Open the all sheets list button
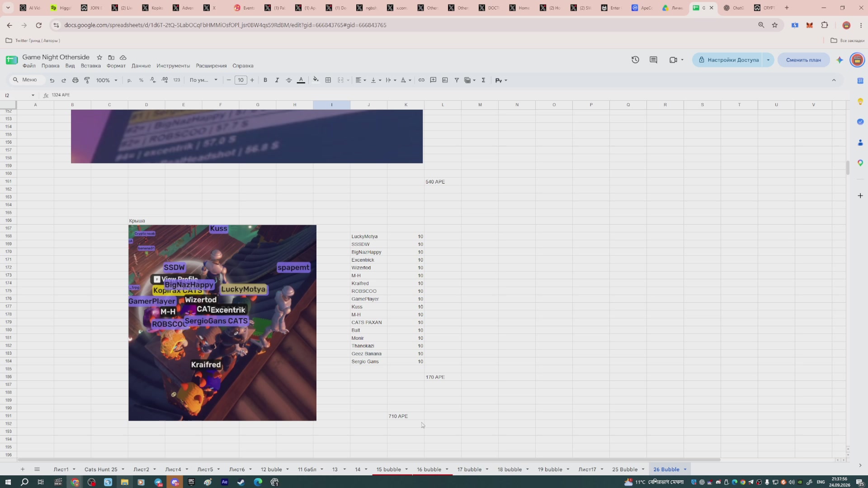The height and width of the screenshot is (488, 868). point(37,469)
